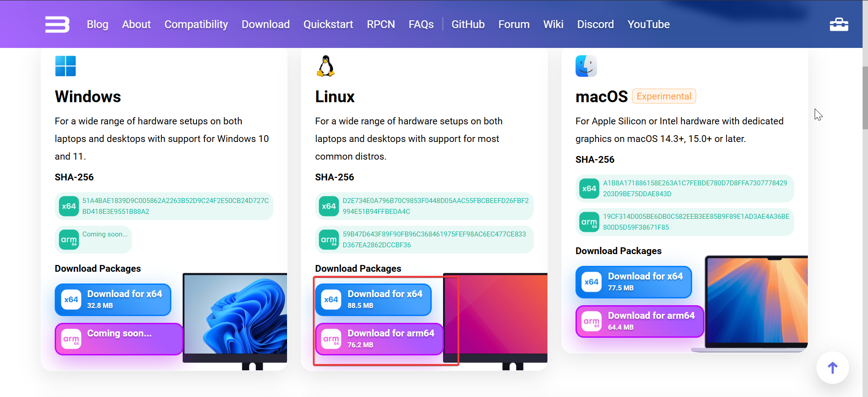The width and height of the screenshot is (868, 397).
Task: Click 'Coming soon...' text in Windows hash list
Action: [x=105, y=234]
